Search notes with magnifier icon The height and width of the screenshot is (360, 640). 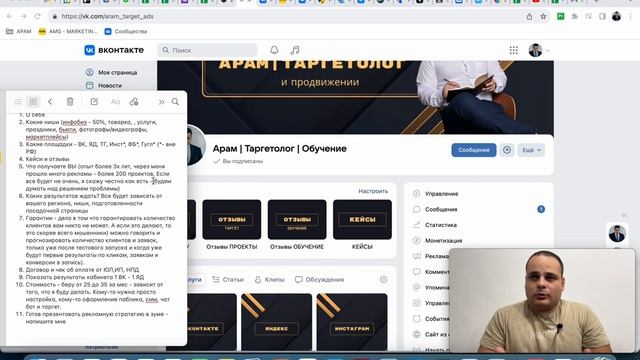pyautogui.click(x=175, y=102)
